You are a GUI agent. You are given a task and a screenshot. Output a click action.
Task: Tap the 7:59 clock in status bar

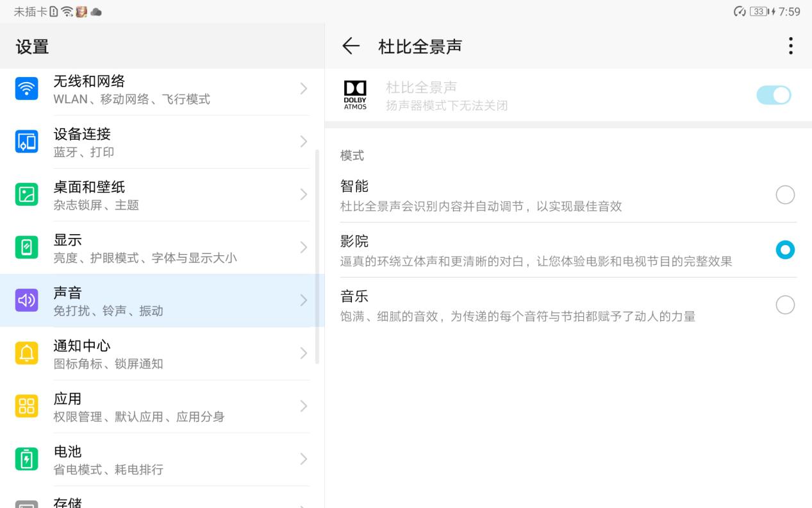coord(789,12)
